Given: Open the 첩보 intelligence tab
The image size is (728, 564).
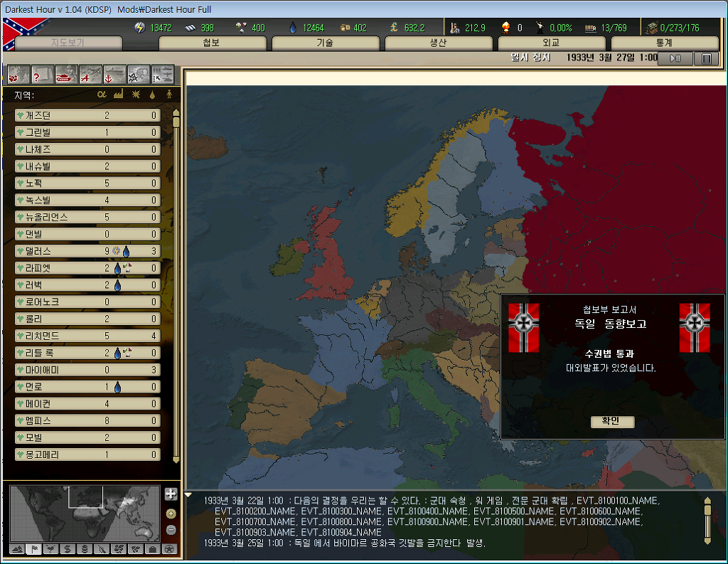Looking at the screenshot, I should click(x=212, y=43).
